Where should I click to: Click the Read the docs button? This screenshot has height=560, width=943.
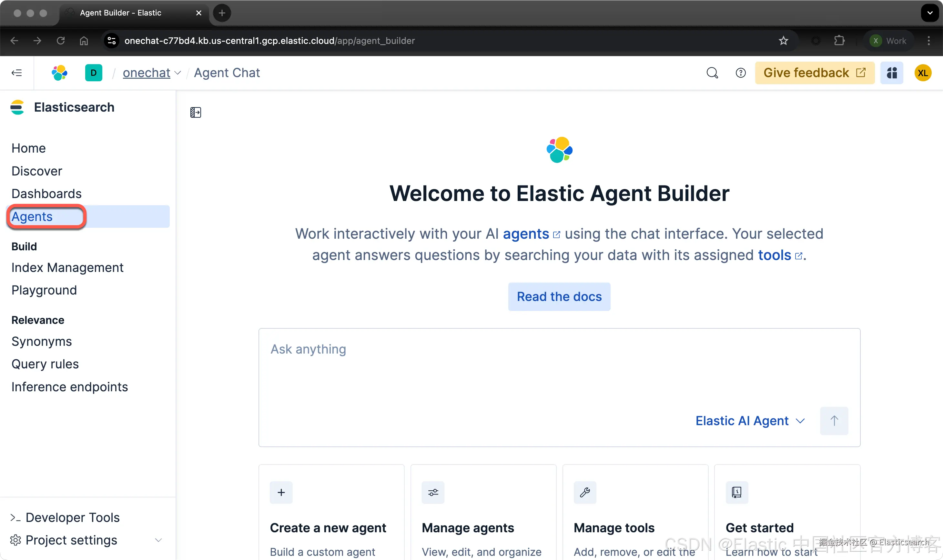pos(559,296)
